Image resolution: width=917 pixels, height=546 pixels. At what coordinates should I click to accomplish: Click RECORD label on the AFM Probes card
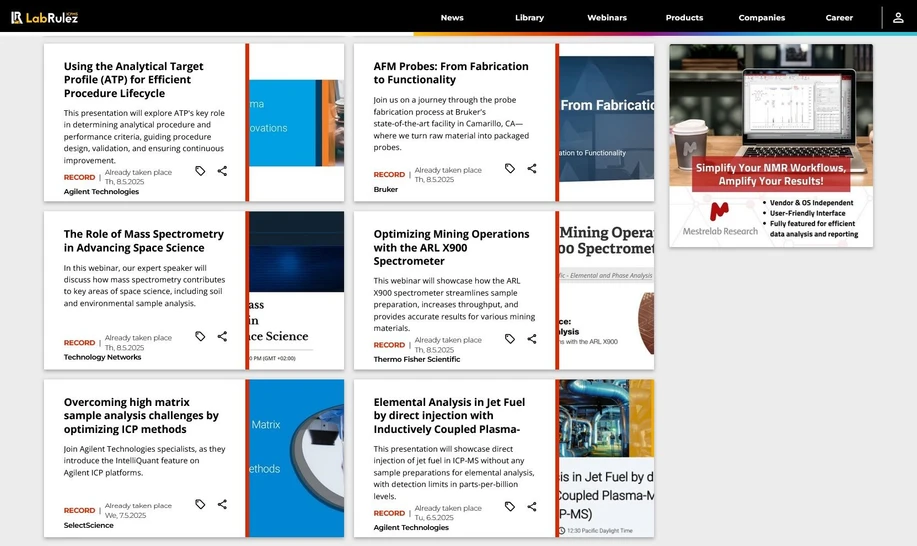pos(389,175)
